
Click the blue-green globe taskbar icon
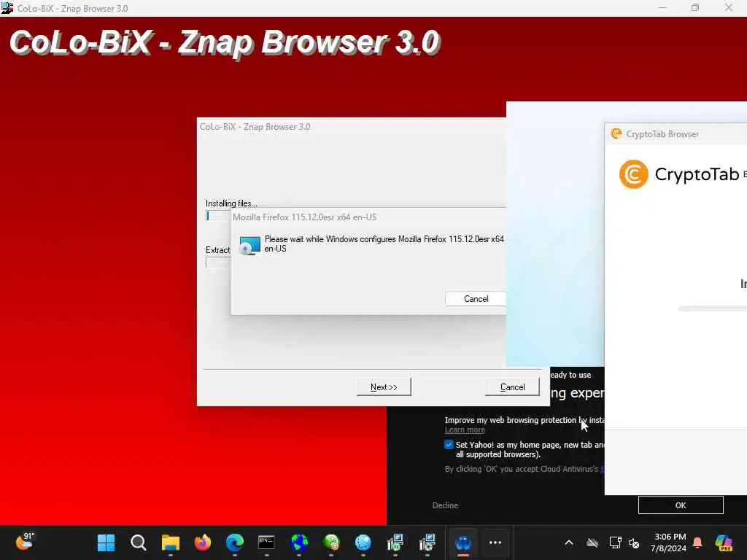pyautogui.click(x=298, y=542)
